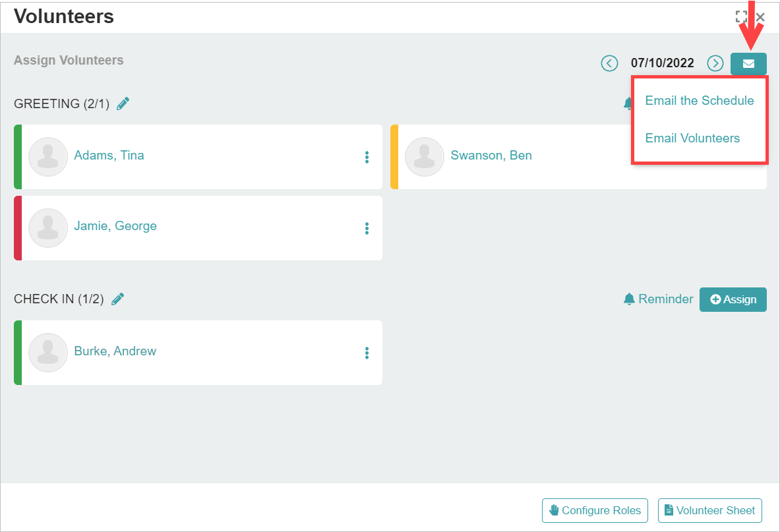Open Adams, Tina profile link
The width and height of the screenshot is (780, 532).
point(109,155)
